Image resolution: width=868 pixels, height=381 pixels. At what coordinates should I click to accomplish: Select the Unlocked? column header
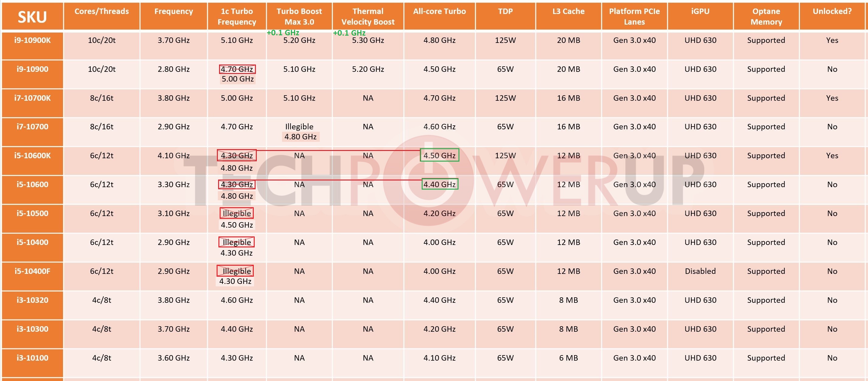pos(832,16)
